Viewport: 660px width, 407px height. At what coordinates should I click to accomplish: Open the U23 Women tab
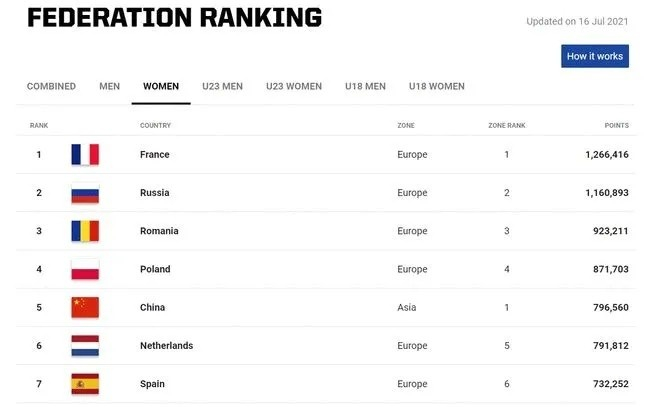click(294, 87)
